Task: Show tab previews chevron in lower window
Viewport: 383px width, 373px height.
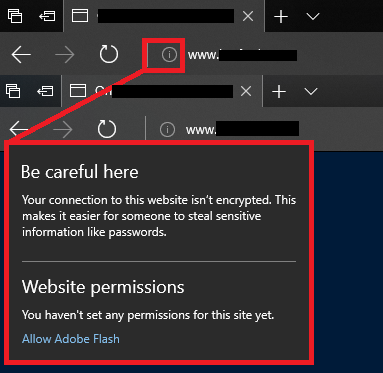Action: [311, 91]
